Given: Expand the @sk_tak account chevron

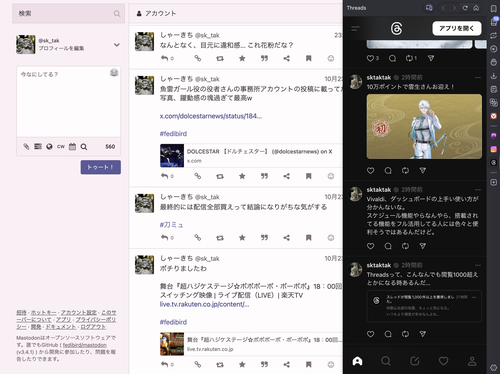Looking at the screenshot, I should coord(117,45).
